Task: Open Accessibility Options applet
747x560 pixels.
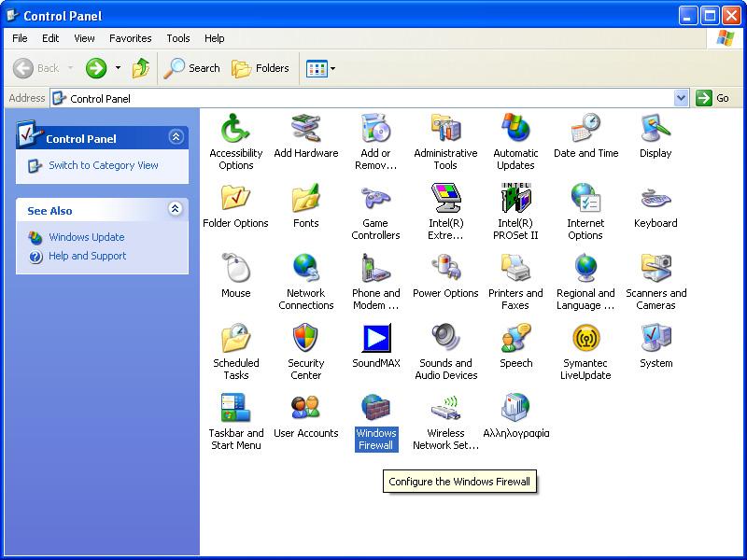Action: point(236,142)
